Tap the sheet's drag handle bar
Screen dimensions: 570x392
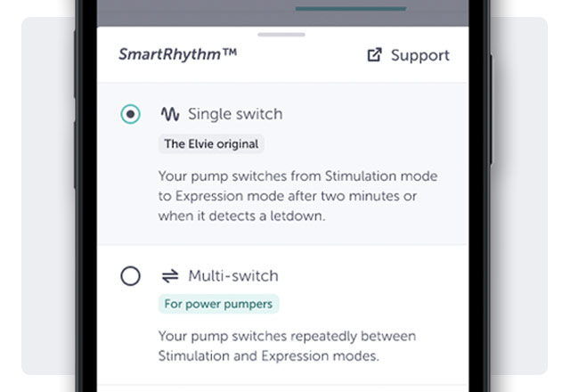[x=281, y=35]
